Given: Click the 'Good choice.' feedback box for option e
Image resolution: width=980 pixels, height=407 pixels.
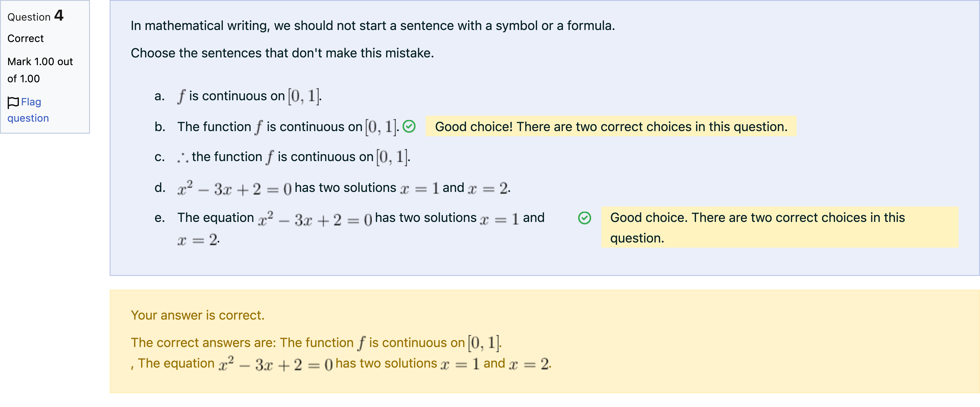Looking at the screenshot, I should (x=780, y=227).
